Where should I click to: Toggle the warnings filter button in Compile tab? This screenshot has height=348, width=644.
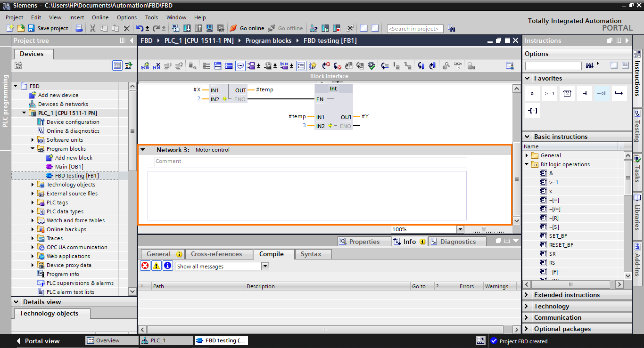coord(157,266)
